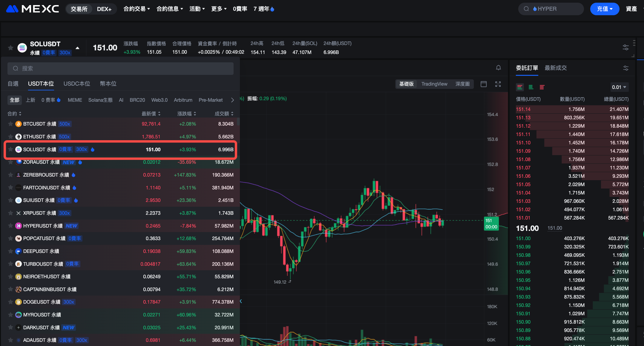Screen dimensions: 644x346
Task: Toggle favorite star for XRPUSDT
Action: [10, 213]
